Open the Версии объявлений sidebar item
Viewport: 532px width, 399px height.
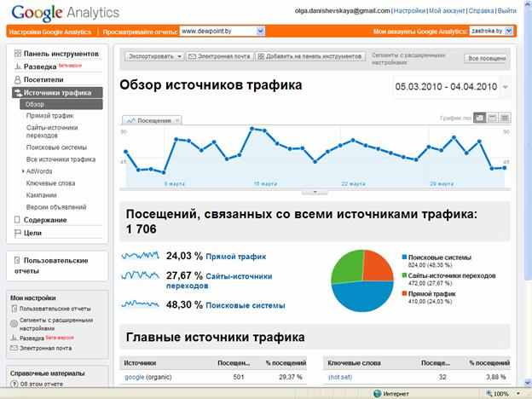[56, 207]
